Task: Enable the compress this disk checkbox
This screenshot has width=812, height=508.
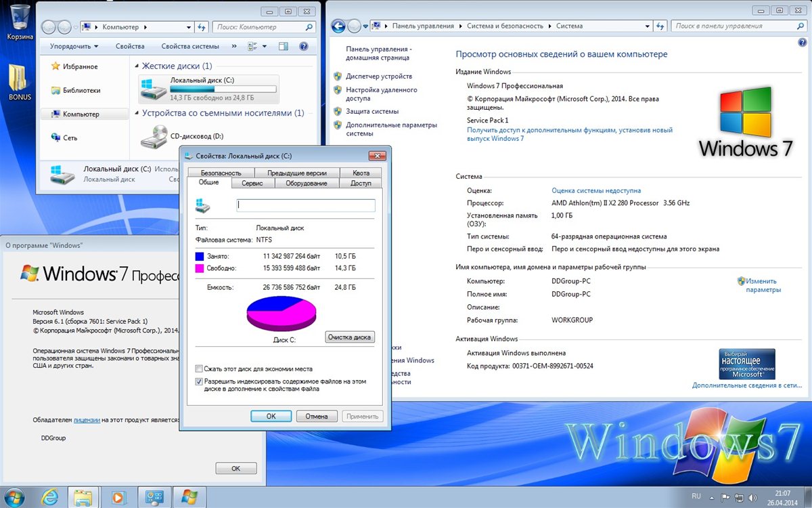Action: 199,369
